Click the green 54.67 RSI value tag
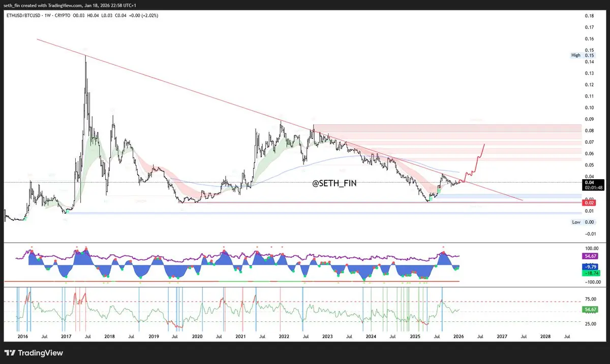The height and width of the screenshot is (364, 610). (x=591, y=309)
